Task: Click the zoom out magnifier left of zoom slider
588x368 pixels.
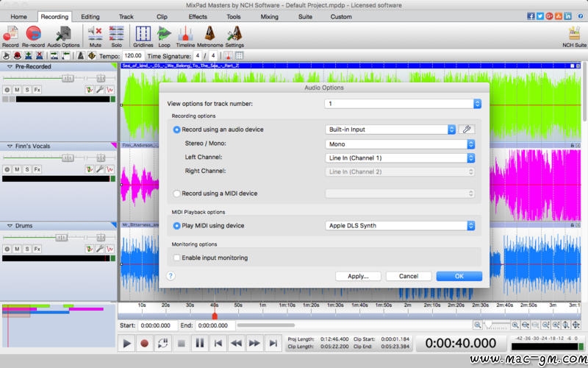Action: (x=477, y=325)
